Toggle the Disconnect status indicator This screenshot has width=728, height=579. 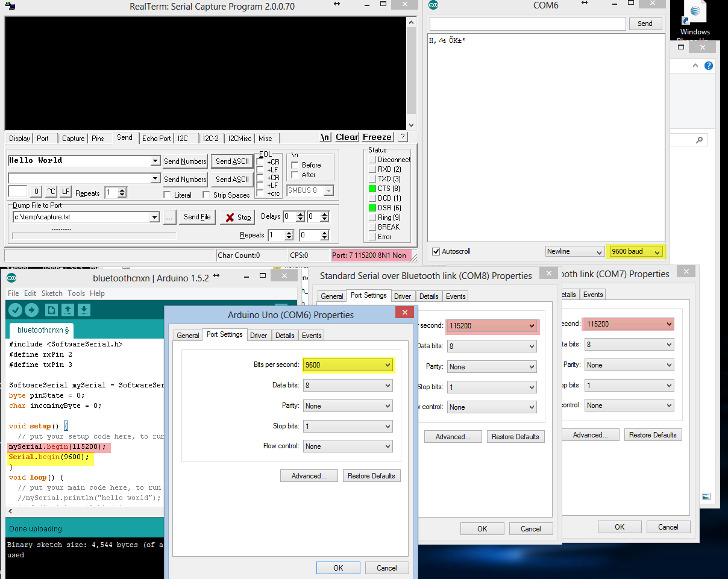[372, 160]
